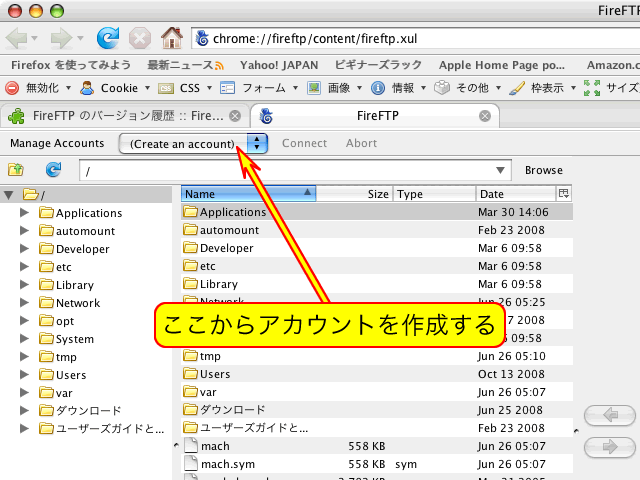Go to home page via house icon
This screenshot has width=640, height=480.
click(x=172, y=38)
